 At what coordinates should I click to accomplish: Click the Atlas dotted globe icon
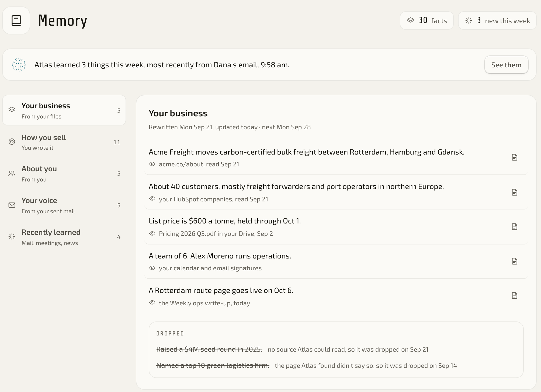[19, 65]
